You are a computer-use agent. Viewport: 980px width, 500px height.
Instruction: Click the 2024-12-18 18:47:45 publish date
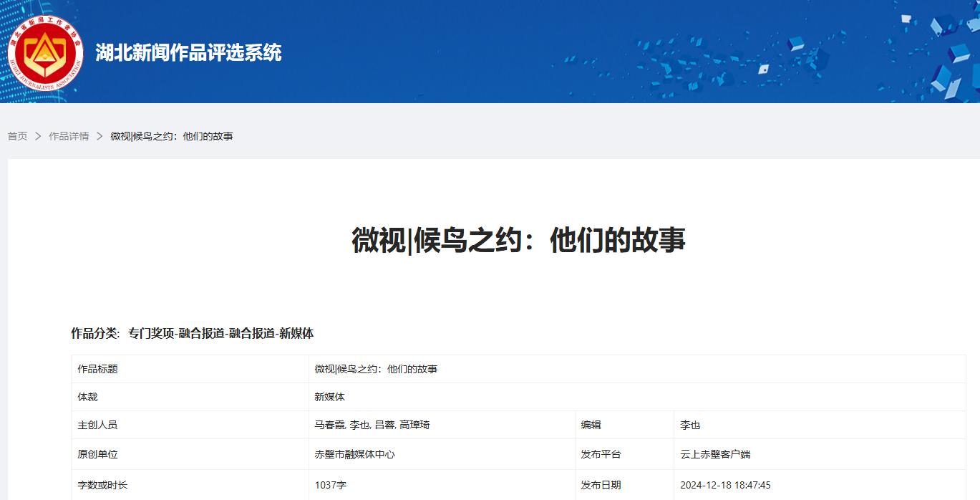pyautogui.click(x=725, y=485)
